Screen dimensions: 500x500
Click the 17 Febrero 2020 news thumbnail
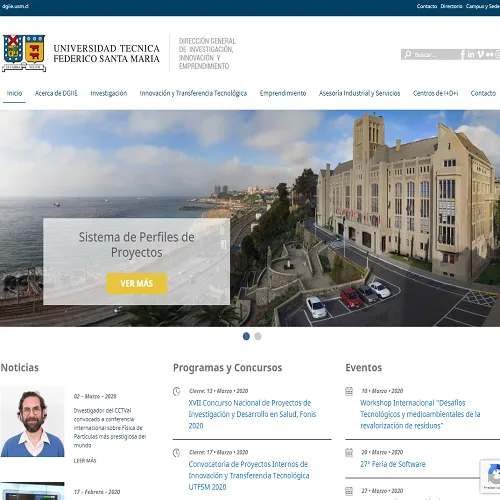tap(32, 491)
